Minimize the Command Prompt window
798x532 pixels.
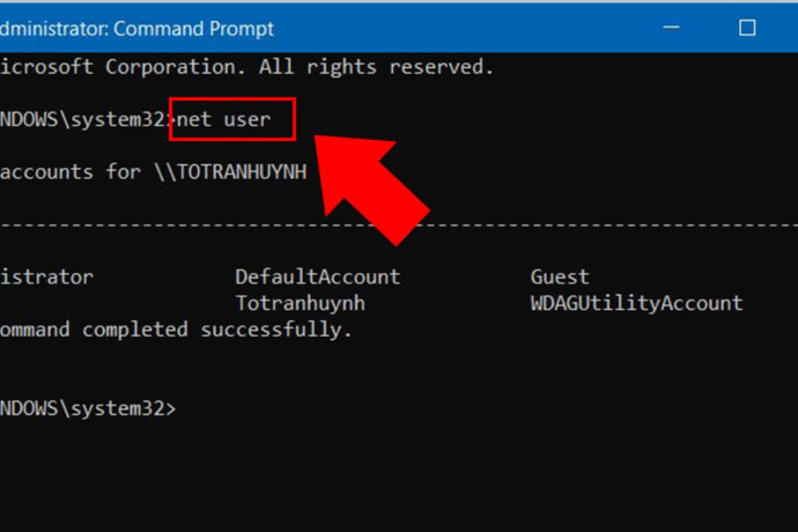[672, 28]
